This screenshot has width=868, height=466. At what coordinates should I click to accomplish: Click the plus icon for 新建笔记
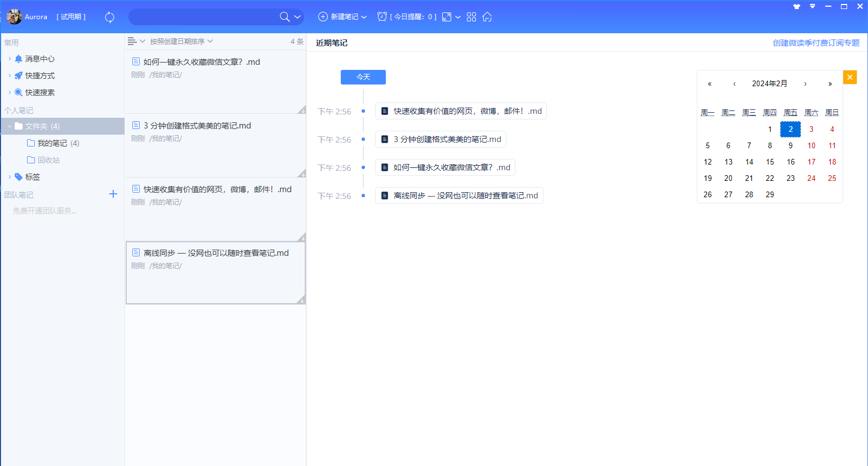pos(323,17)
